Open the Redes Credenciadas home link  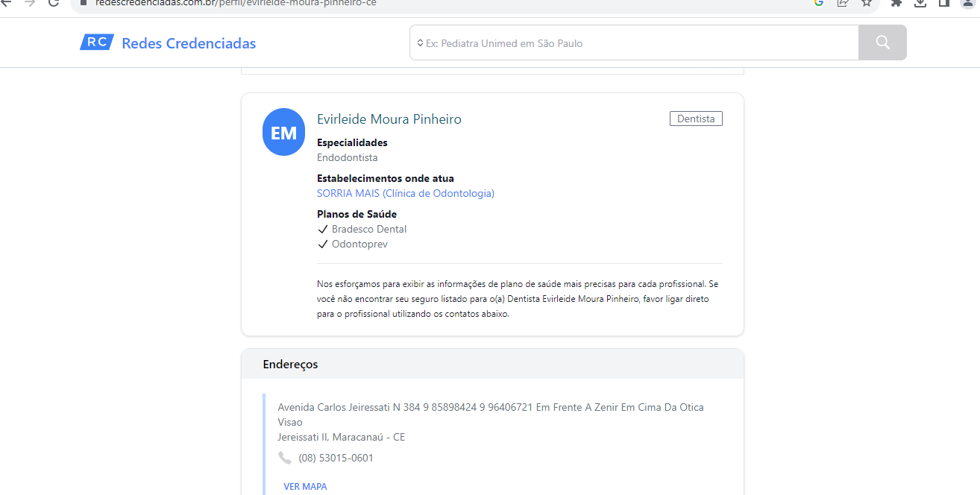click(189, 43)
